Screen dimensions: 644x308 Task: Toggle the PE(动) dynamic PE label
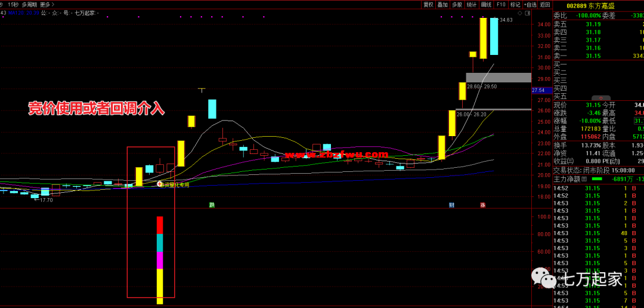point(612,161)
